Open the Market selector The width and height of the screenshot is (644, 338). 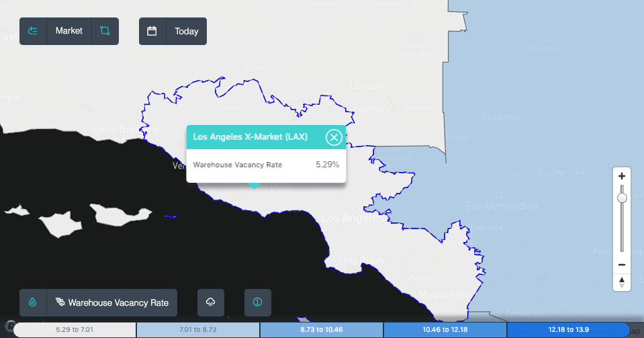point(69,31)
